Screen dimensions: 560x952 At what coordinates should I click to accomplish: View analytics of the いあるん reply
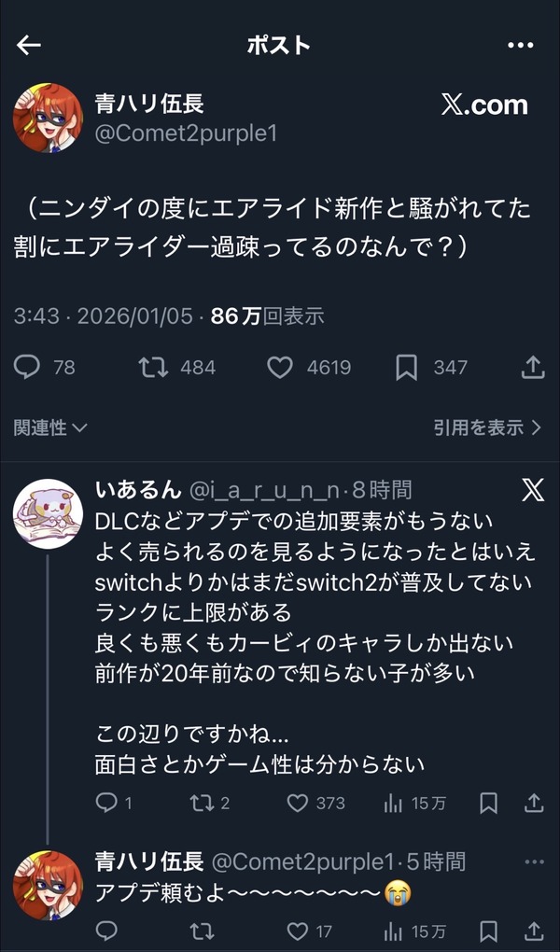pos(395,803)
